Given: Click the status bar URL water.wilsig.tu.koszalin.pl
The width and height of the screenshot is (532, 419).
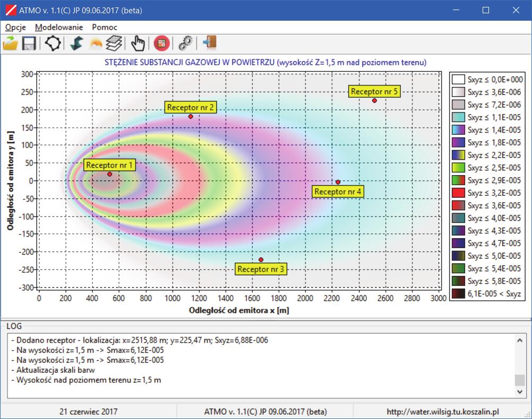Looking at the screenshot, I should point(443,412).
